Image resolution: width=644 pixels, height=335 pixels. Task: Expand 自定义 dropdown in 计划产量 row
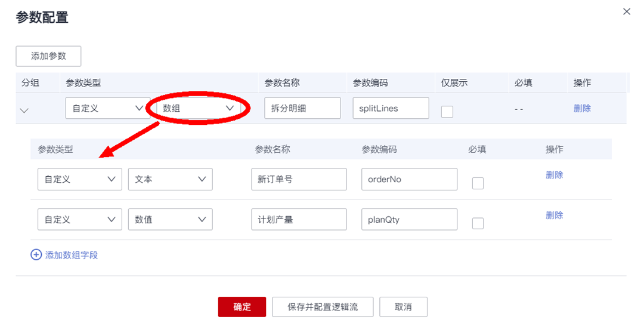[x=79, y=219]
